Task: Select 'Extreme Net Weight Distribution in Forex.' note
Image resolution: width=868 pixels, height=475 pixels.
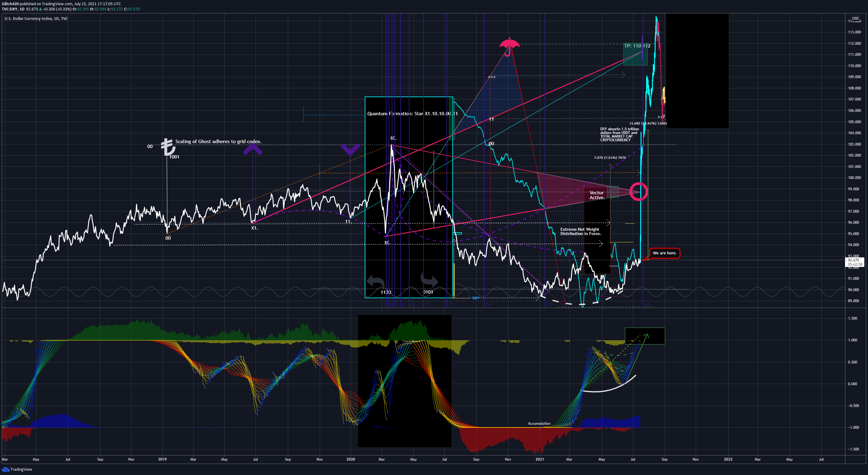Action: 580,231
